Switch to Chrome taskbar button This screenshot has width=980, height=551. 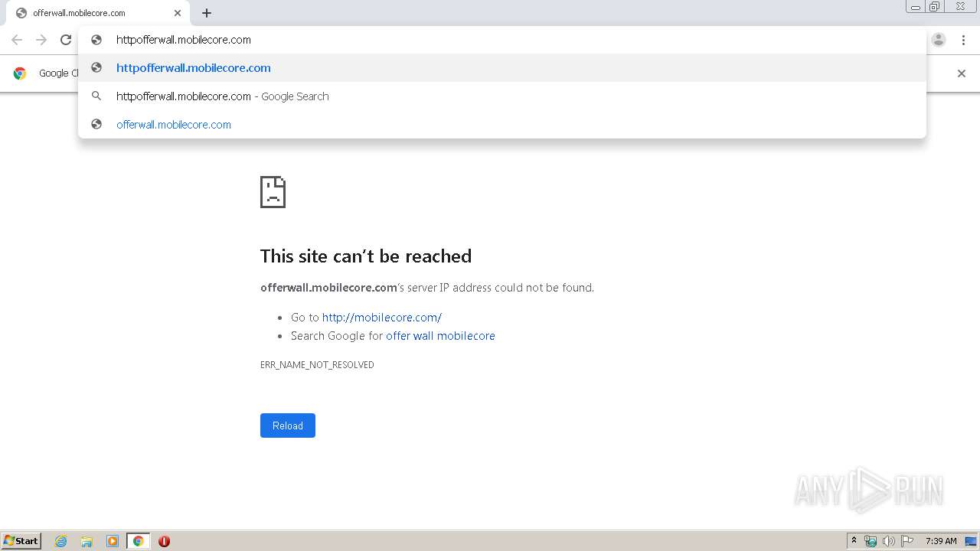click(x=138, y=541)
